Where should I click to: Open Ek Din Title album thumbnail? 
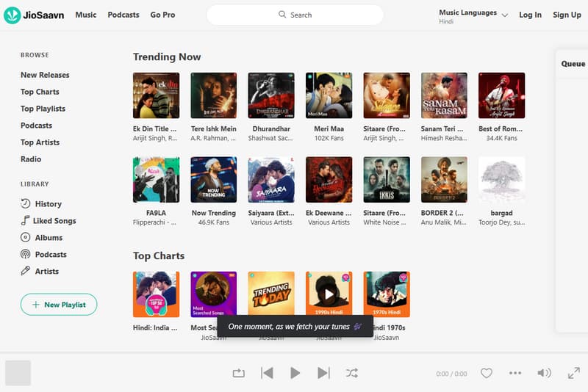(x=156, y=95)
